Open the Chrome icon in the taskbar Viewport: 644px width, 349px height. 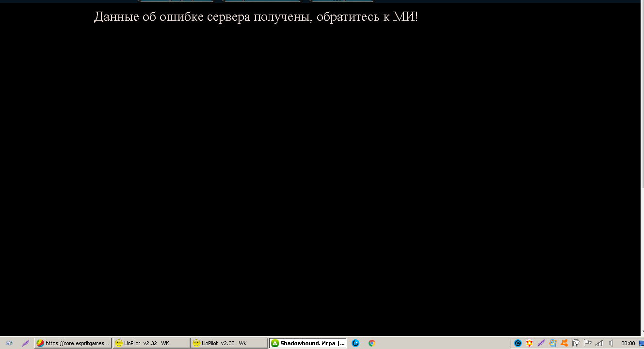371,343
